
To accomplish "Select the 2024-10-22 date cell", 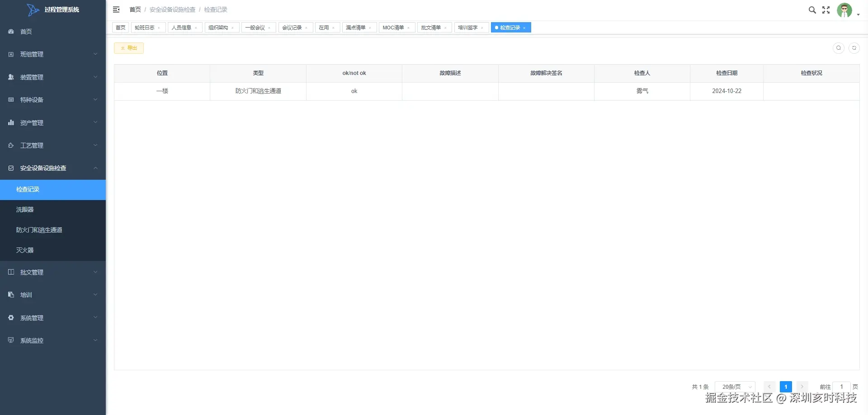I will click(x=727, y=91).
